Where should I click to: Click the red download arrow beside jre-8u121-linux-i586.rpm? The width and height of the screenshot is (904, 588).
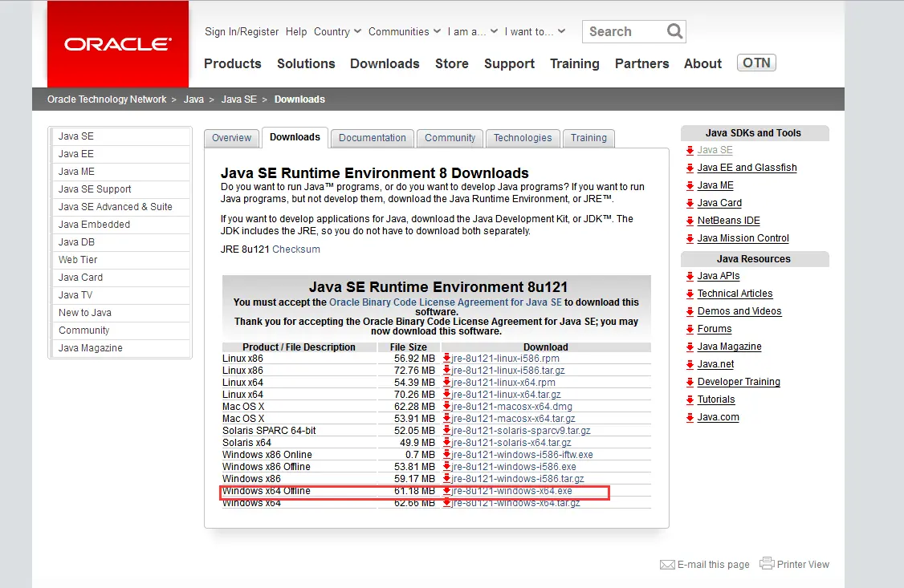(446, 359)
